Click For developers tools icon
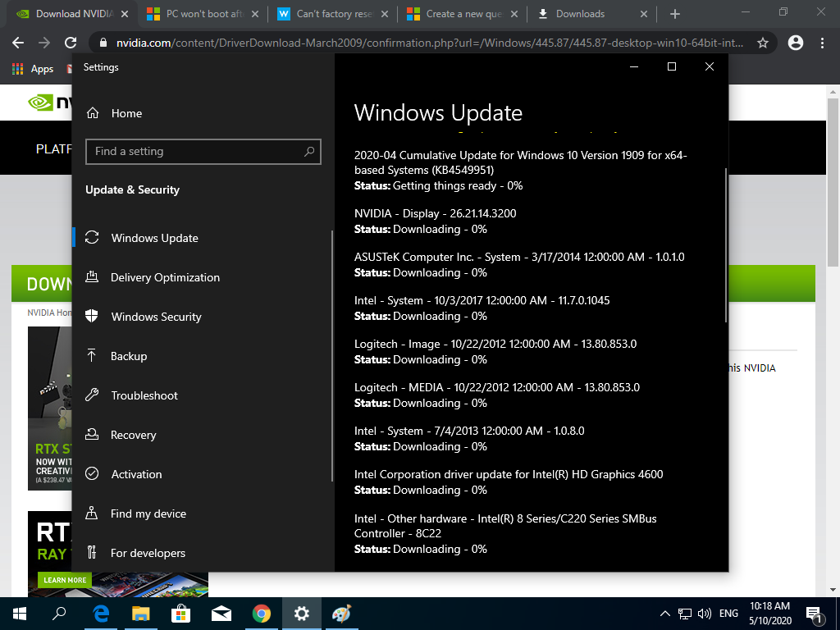 (92, 552)
